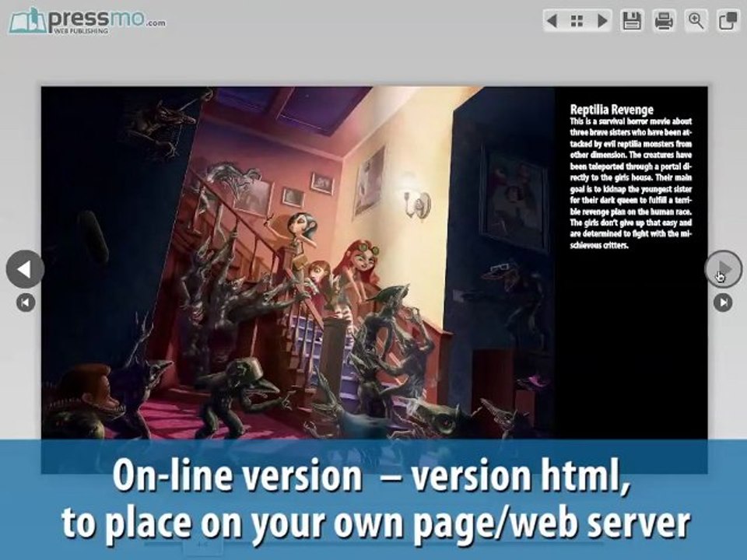Screen dimensions: 747x560
Task: Go to previous page in top toolbar
Action: click(x=552, y=20)
